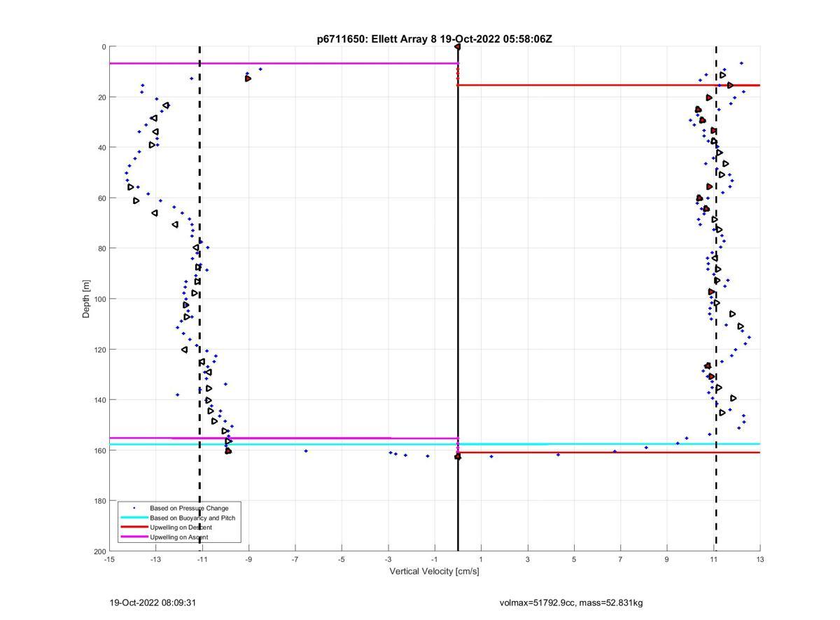This screenshot has height=620, width=840.
Task: Click x-axis tick label '-3'
Action: point(388,560)
